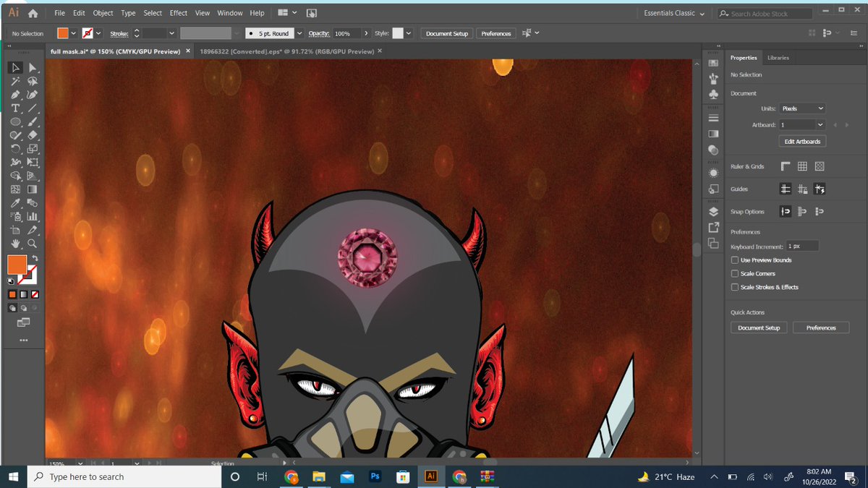Open the File menu
Screen dimensions: 868x488
click(x=59, y=13)
